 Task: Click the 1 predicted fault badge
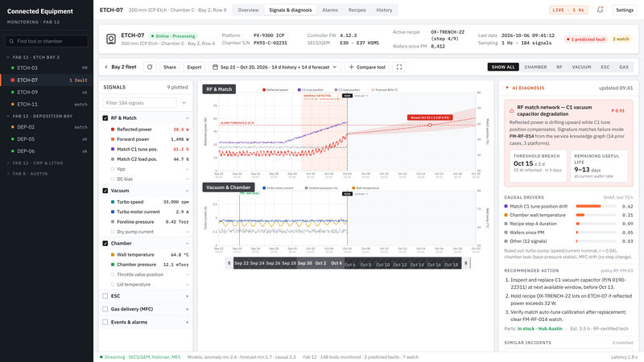(x=586, y=39)
